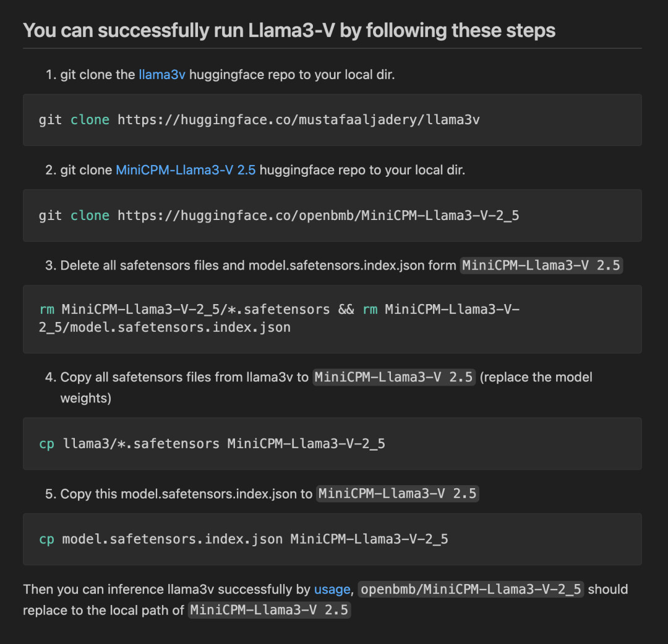The width and height of the screenshot is (668, 644).
Task: Click the git clone mustafaaljadery/llama3v code block
Action: pyautogui.click(x=332, y=120)
